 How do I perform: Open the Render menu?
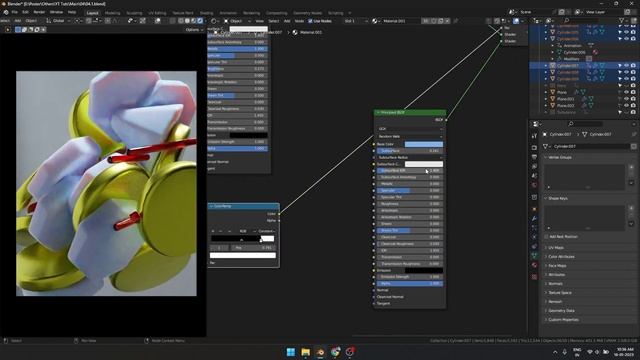39,12
